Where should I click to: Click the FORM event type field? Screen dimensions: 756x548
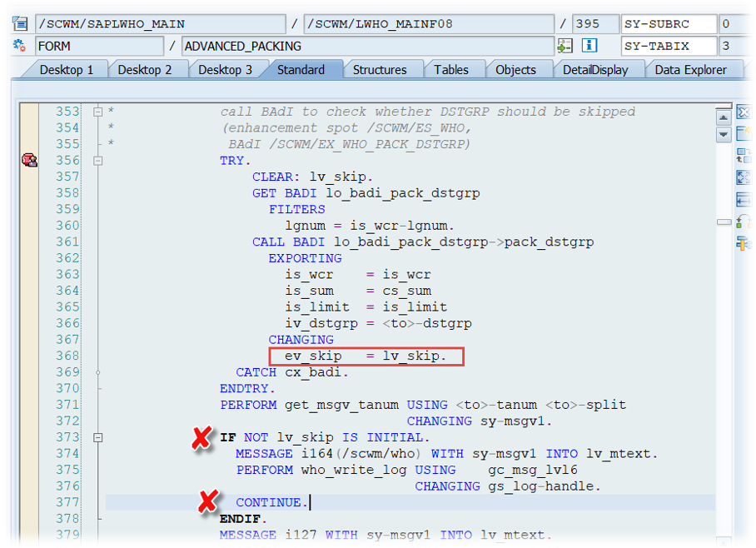[x=99, y=46]
